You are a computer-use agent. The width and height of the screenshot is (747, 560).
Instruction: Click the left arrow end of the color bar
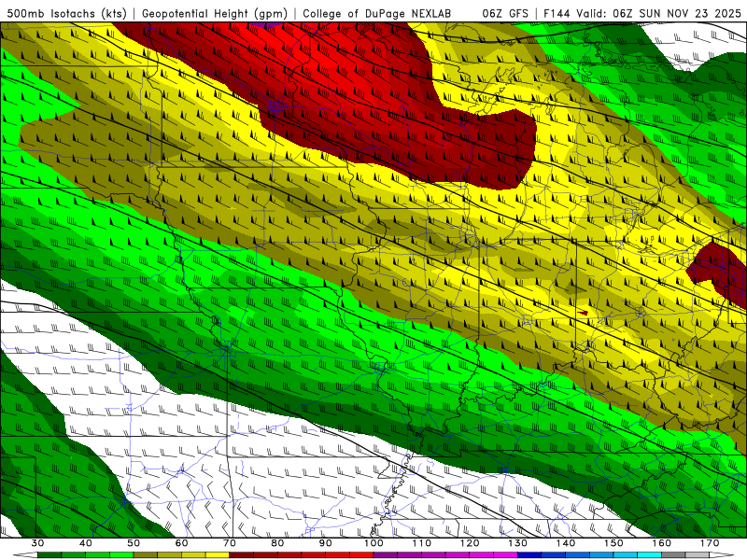click(25, 554)
